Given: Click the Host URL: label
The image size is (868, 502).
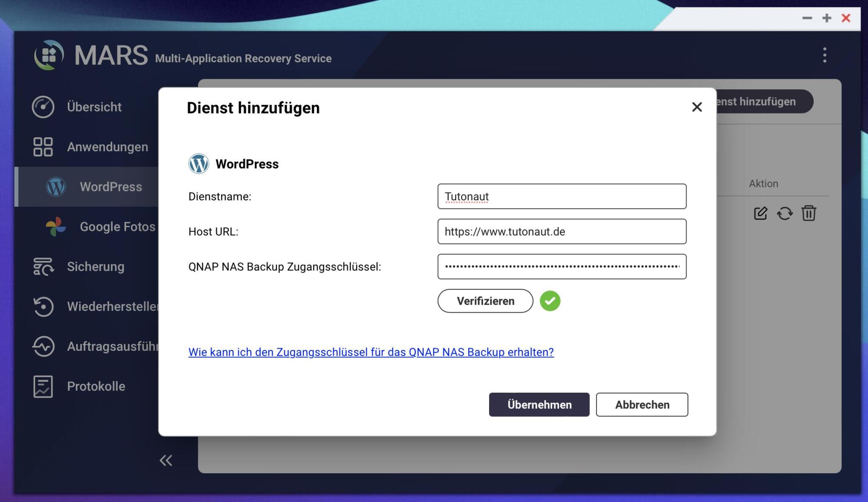Looking at the screenshot, I should pyautogui.click(x=213, y=232).
